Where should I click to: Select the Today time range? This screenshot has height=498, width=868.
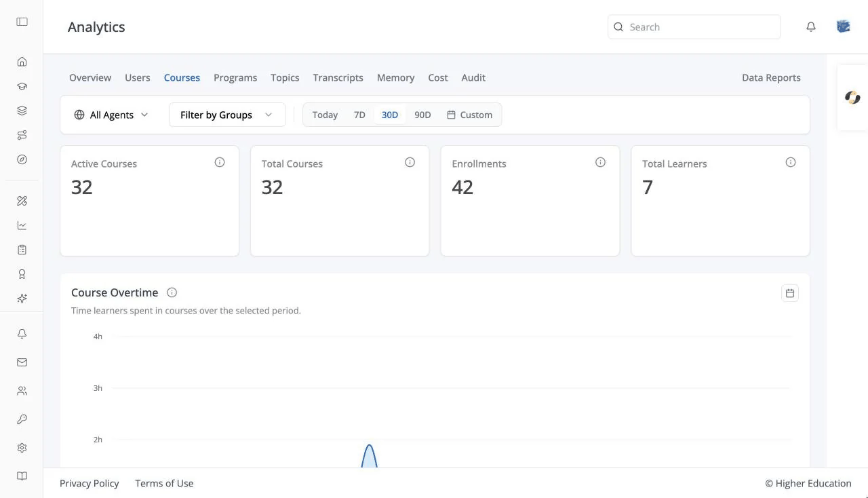(325, 115)
